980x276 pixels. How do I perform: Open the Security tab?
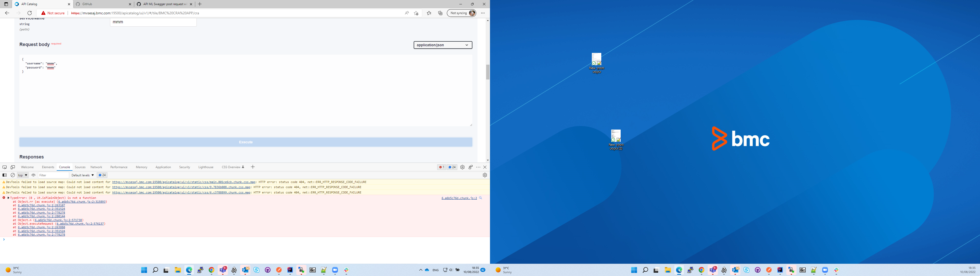click(185, 167)
